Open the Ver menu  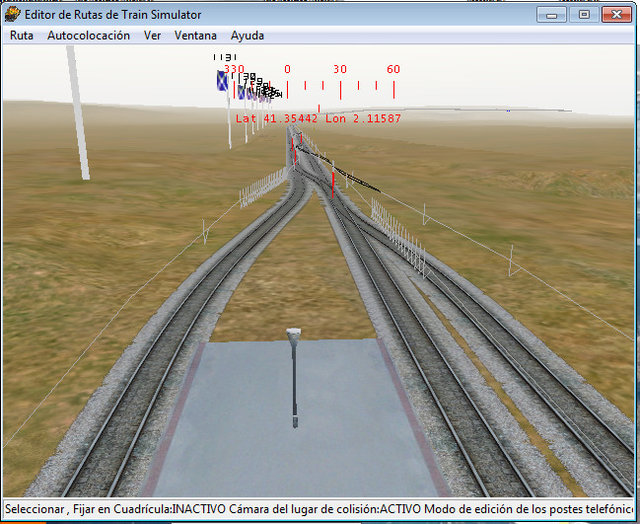pos(152,35)
